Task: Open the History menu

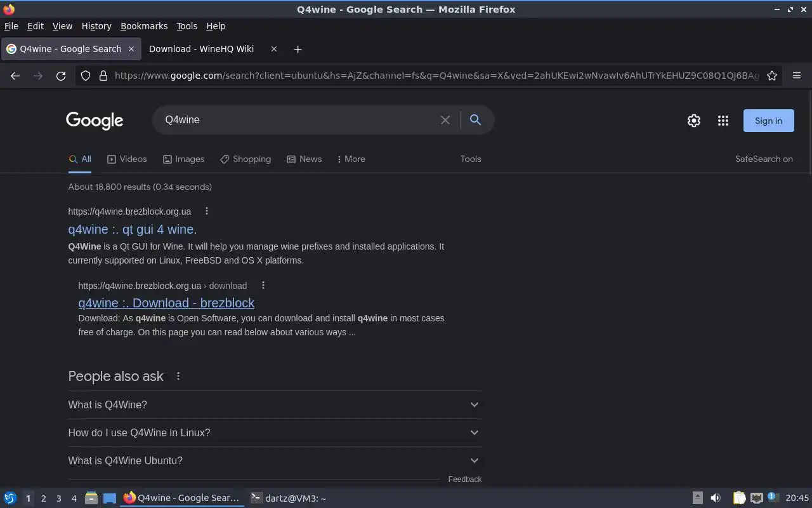Action: (96, 26)
